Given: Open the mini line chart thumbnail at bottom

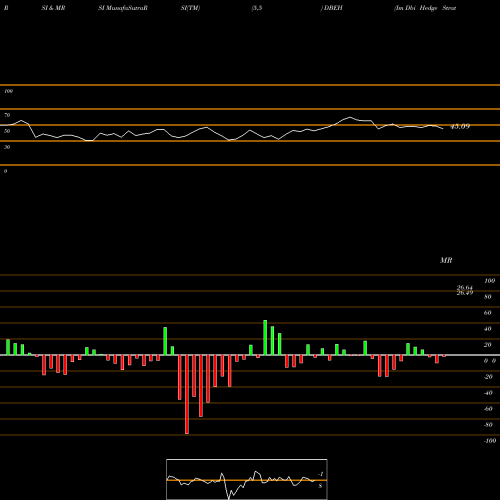Looking at the screenshot, I should coord(247,479).
